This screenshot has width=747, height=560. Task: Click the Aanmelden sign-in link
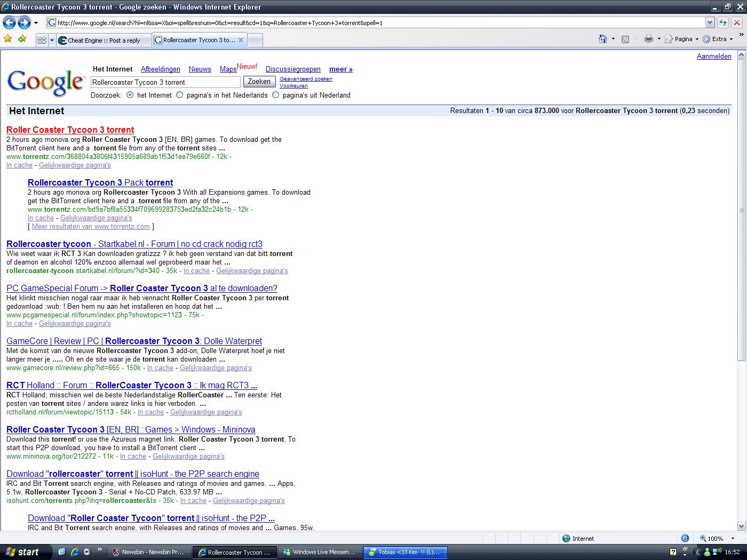(x=714, y=56)
